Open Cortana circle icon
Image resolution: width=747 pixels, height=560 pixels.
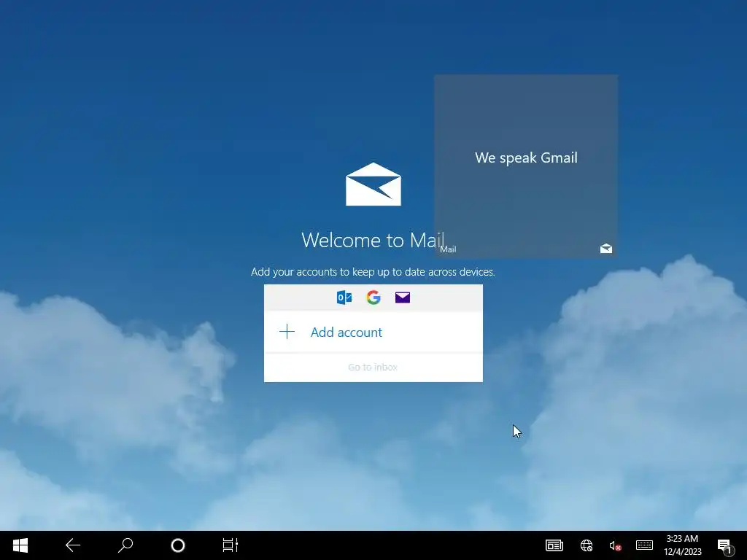178,545
